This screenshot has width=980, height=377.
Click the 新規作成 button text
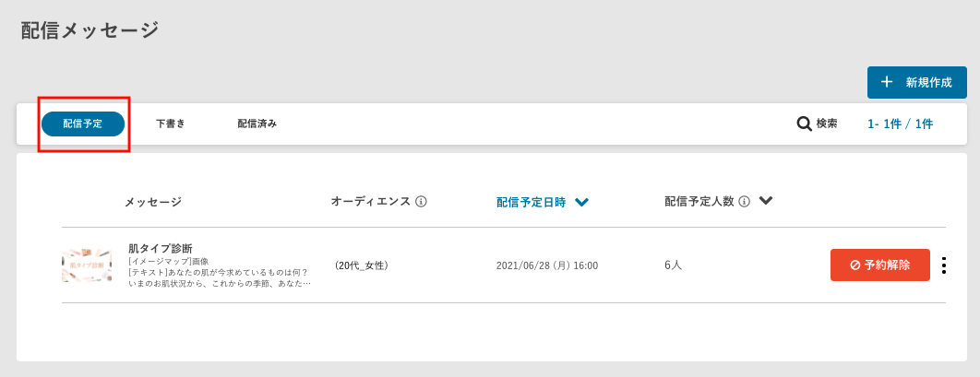tap(928, 82)
